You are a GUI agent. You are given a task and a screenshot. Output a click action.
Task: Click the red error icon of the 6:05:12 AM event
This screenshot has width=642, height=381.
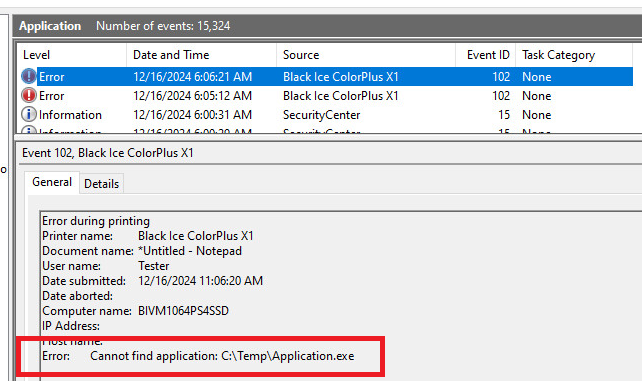click(29, 95)
